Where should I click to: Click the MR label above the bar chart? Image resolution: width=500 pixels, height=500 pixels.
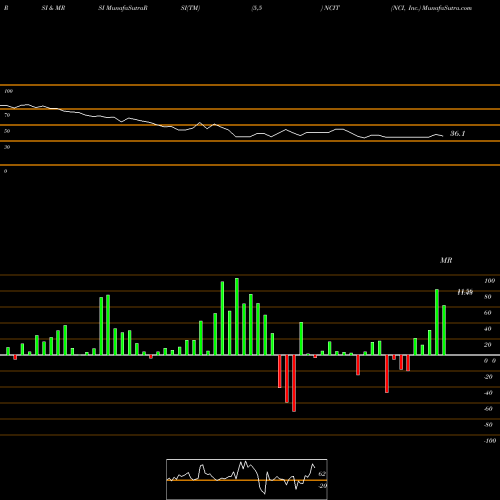(446, 260)
